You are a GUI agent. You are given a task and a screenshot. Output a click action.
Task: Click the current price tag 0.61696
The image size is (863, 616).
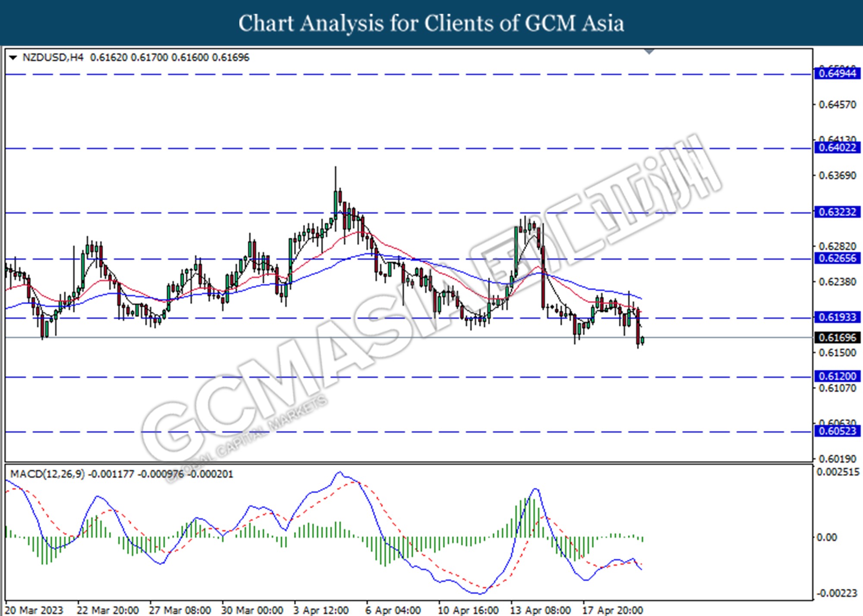(837, 338)
